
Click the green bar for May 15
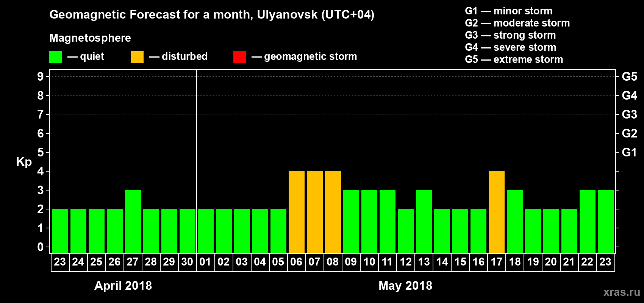click(x=460, y=231)
